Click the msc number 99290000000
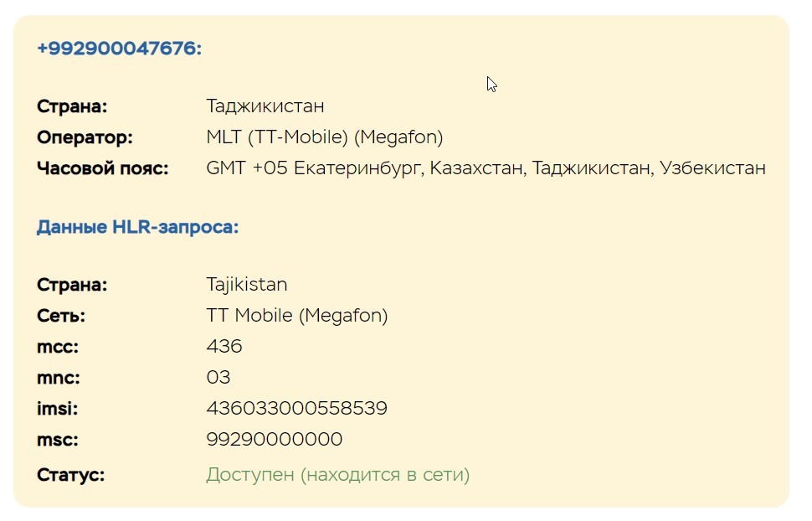 tap(274, 440)
